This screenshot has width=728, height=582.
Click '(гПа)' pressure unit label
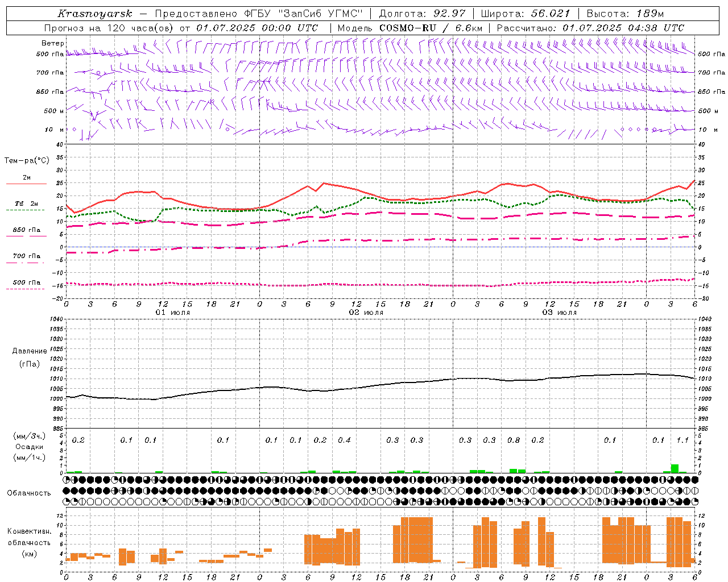click(30, 364)
